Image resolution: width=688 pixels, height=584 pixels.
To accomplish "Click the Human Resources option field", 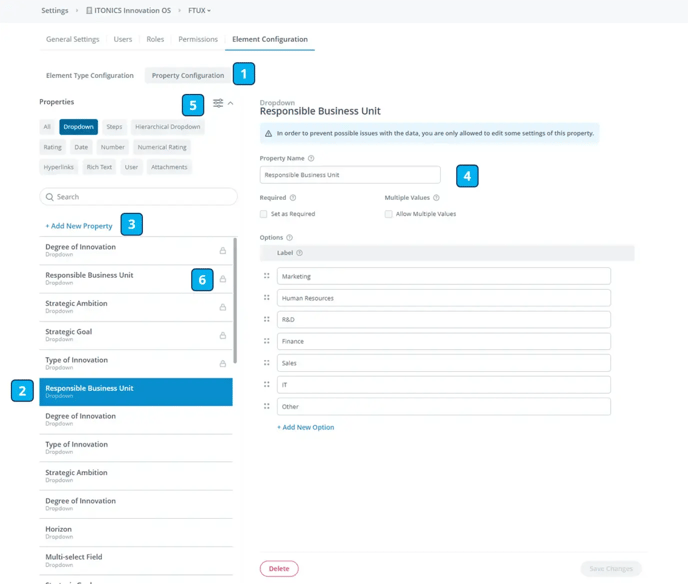I will coord(444,298).
